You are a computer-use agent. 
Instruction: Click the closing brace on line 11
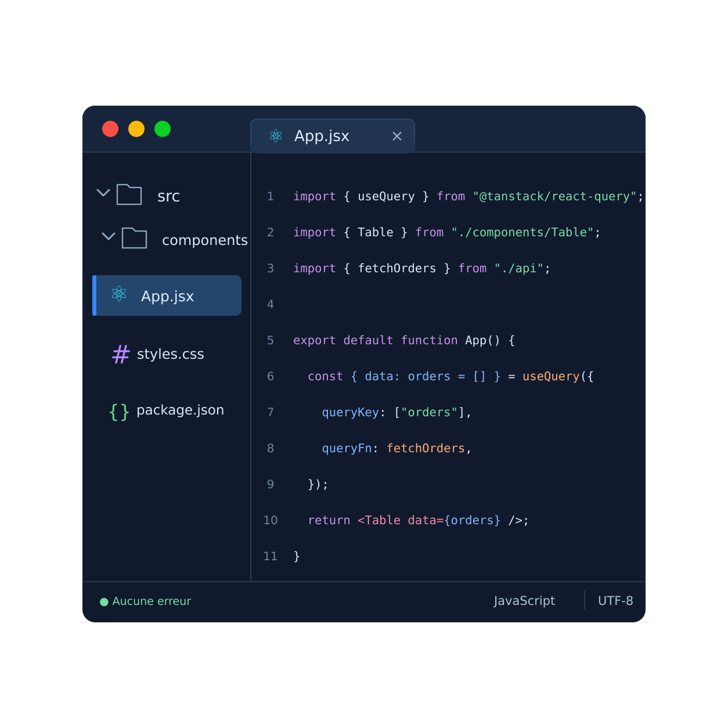pos(297,556)
